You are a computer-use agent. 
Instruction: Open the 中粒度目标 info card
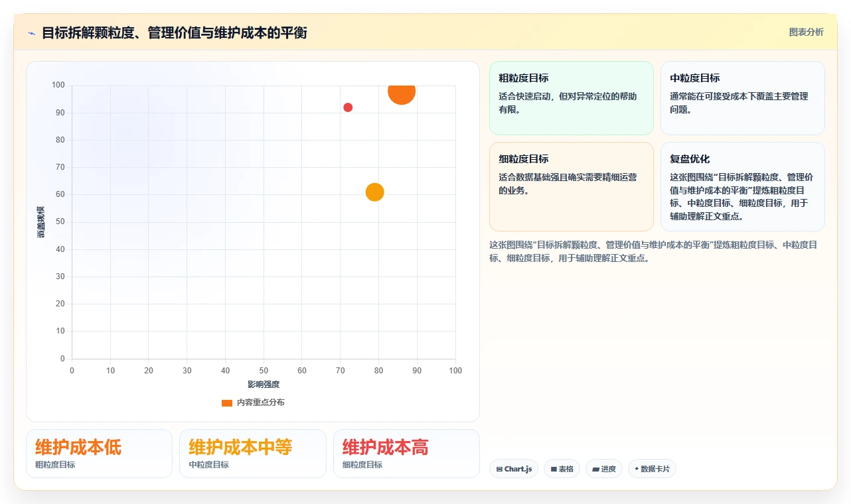tap(743, 98)
